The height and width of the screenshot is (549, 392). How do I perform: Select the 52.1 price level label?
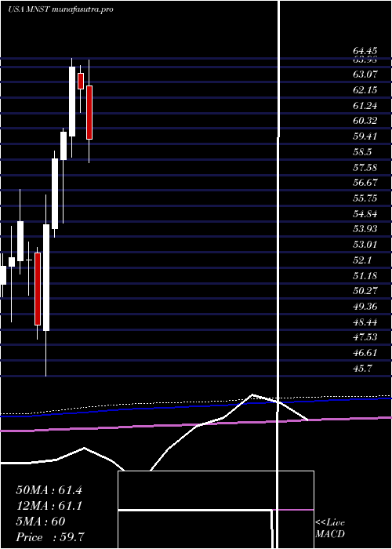pyautogui.click(x=362, y=260)
